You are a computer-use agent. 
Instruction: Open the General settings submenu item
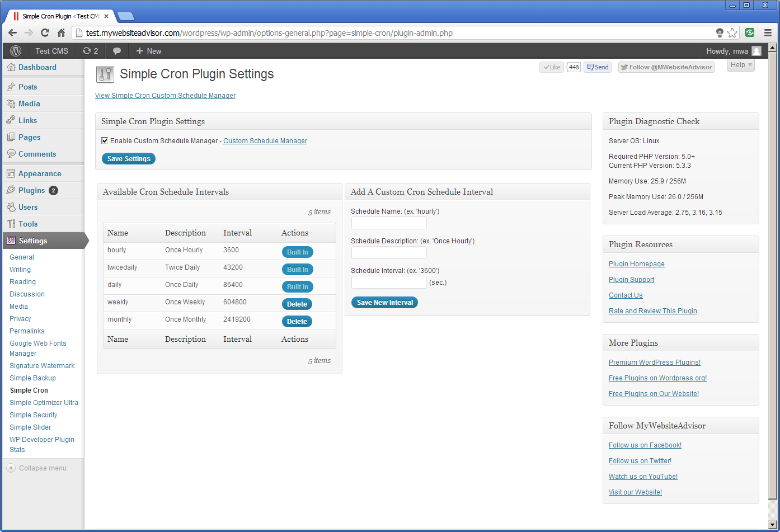tap(22, 257)
